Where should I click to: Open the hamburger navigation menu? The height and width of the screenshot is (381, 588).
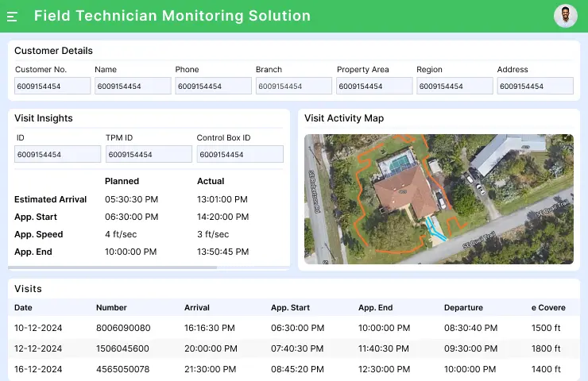click(x=13, y=16)
